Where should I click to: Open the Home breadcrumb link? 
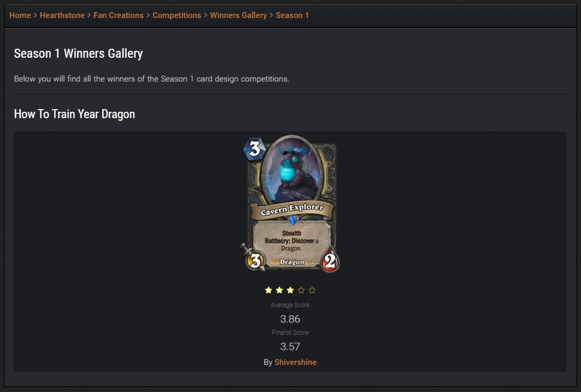pos(20,15)
